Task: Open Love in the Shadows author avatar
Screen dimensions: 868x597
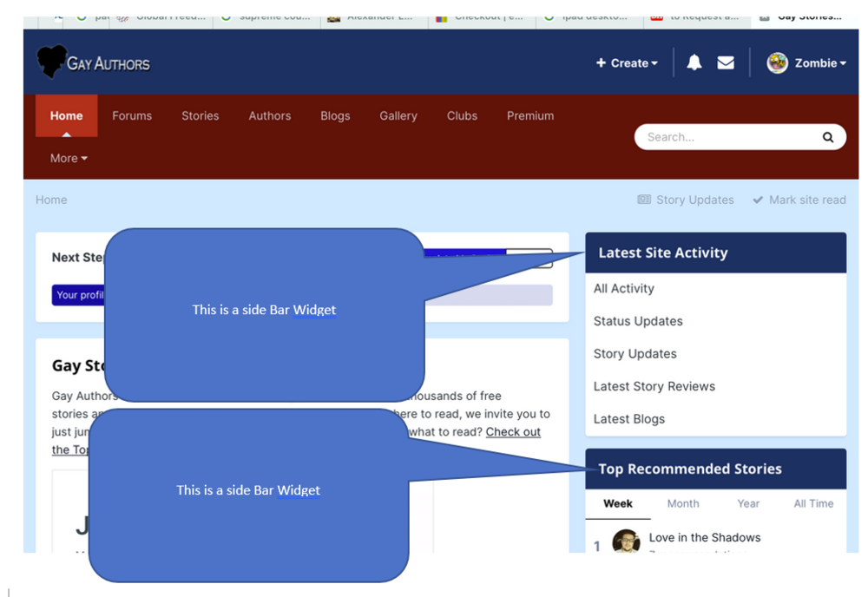Action: pos(626,542)
